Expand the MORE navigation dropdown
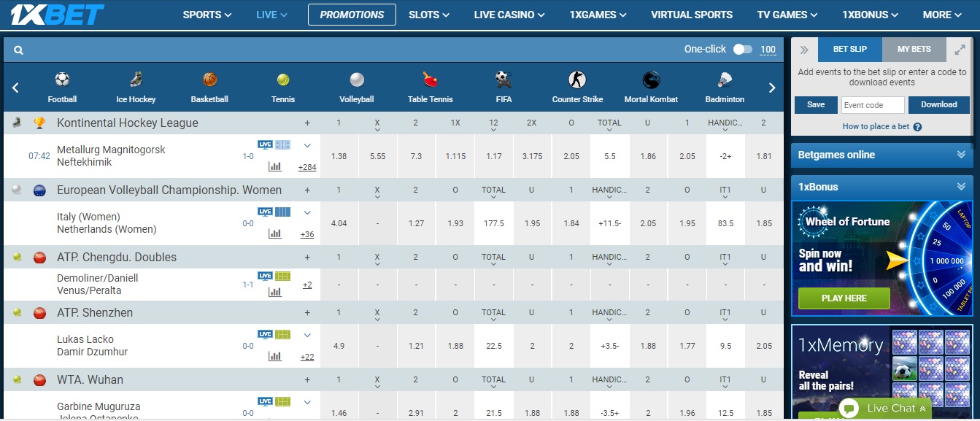Screen dimensions: 980x421 tap(942, 15)
